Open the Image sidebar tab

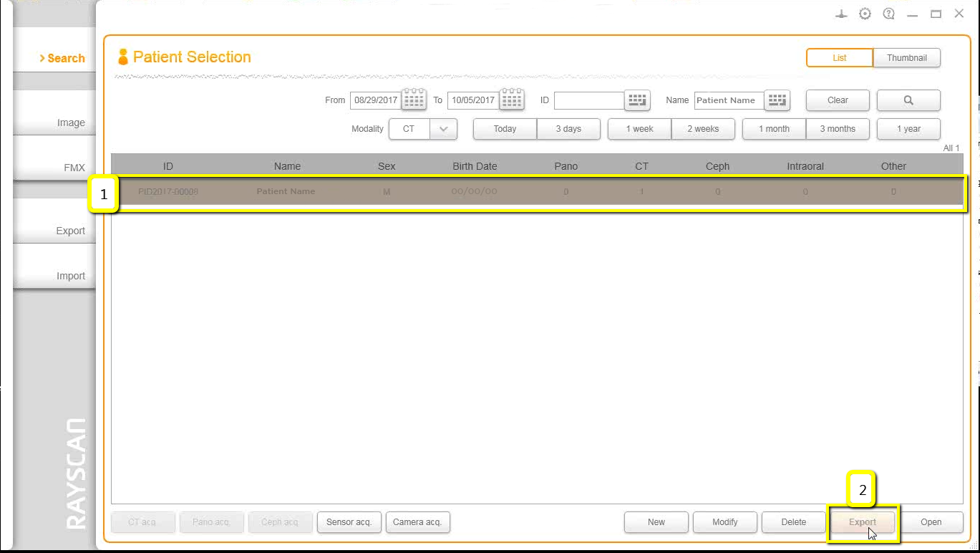(x=55, y=113)
